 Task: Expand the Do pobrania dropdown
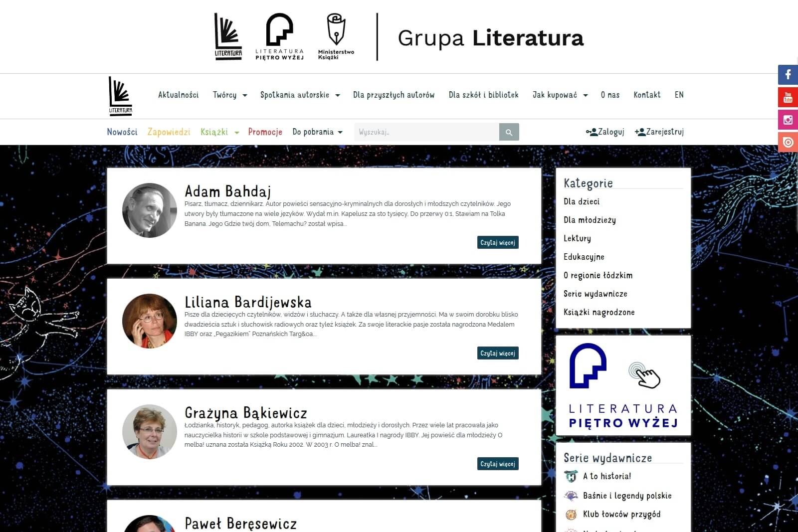coord(318,132)
